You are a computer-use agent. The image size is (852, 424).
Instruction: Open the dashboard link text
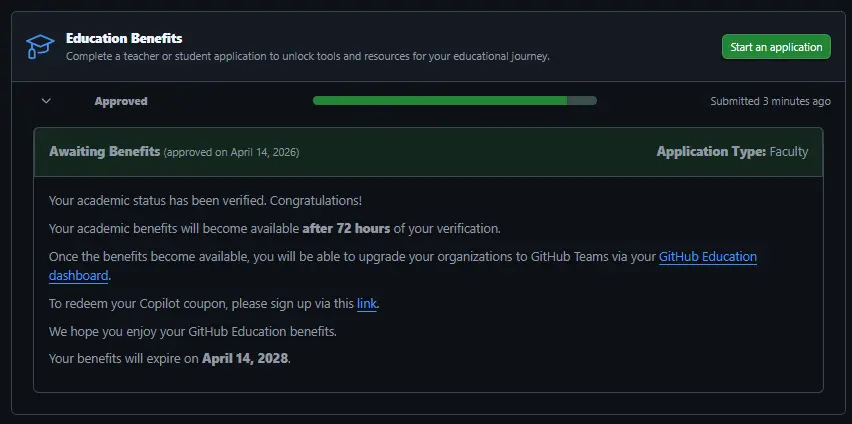click(x=78, y=276)
